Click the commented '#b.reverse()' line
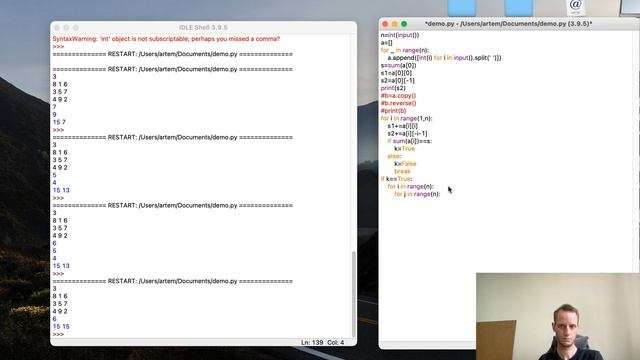 398,103
